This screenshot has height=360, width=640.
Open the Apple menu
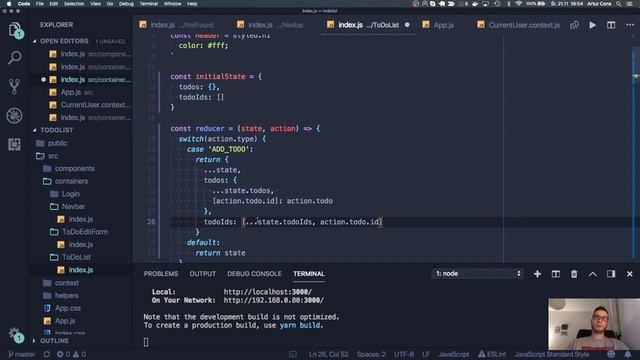click(x=8, y=4)
